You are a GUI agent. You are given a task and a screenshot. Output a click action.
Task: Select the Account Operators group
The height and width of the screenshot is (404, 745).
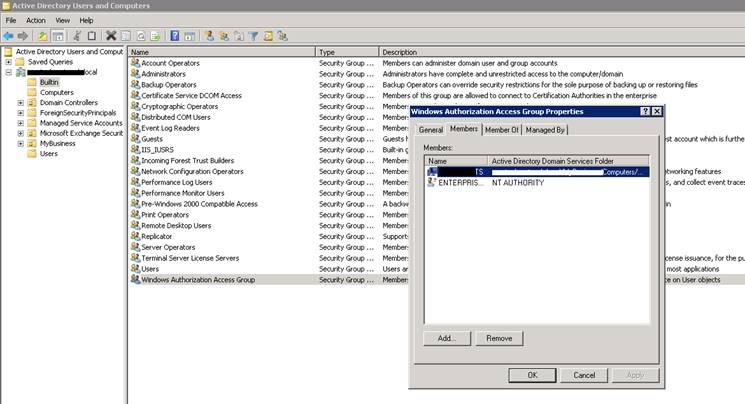click(x=170, y=63)
